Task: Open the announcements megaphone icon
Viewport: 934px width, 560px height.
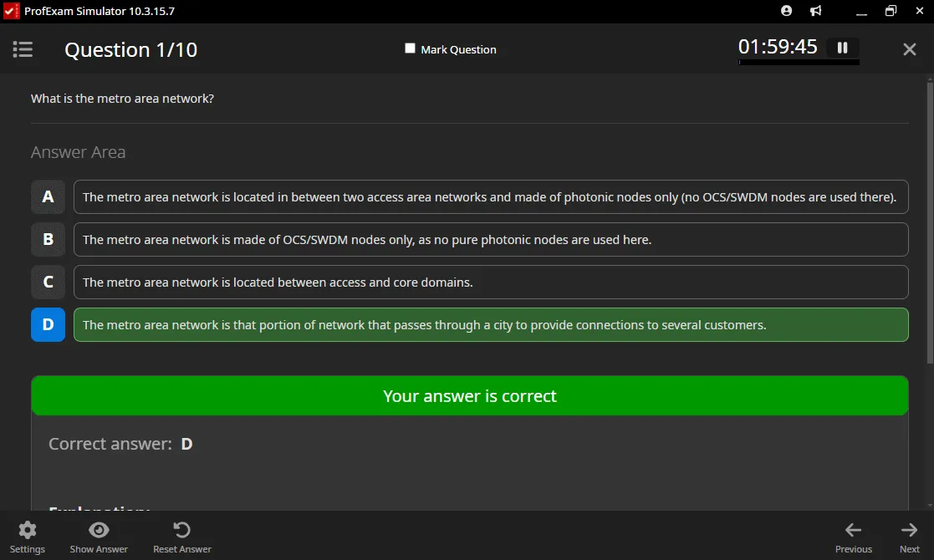Action: coord(816,11)
